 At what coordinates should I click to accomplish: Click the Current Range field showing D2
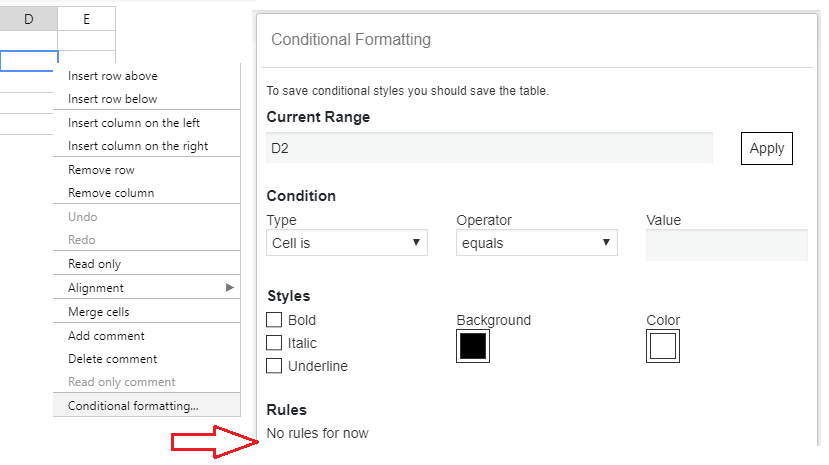click(x=489, y=148)
